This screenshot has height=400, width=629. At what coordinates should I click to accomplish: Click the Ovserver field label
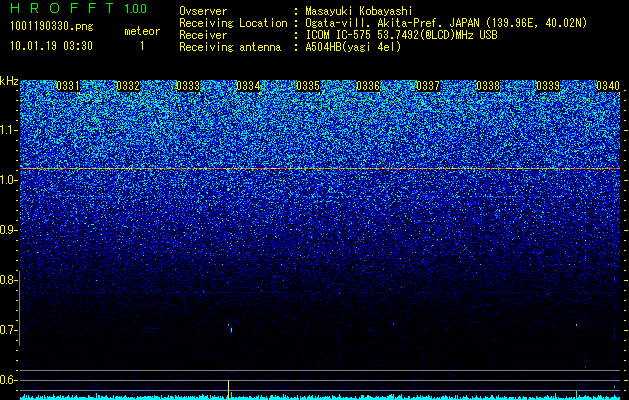[203, 11]
